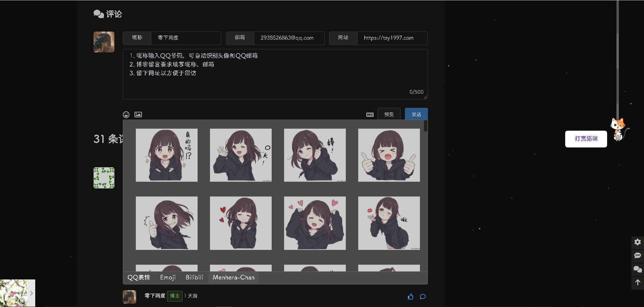Like 零下两度's comment with the thumbs-up icon
644x307 pixels.
tap(411, 297)
